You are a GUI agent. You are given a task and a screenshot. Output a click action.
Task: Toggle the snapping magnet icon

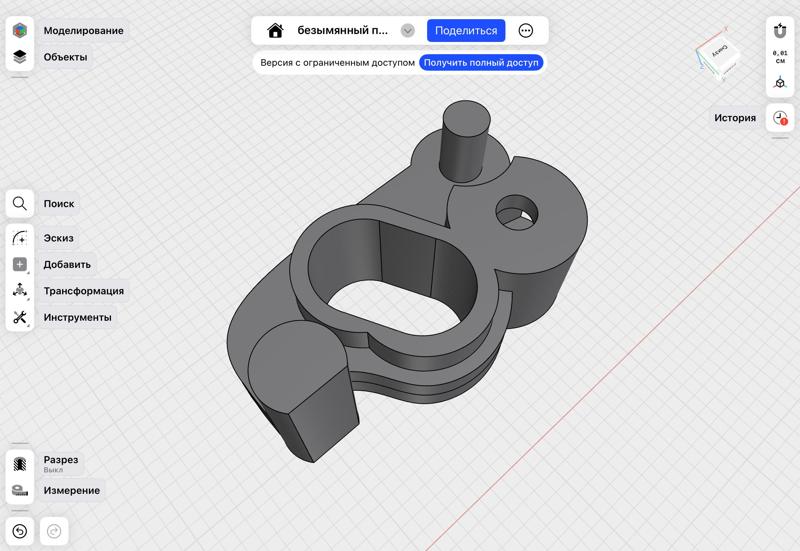pos(780,31)
